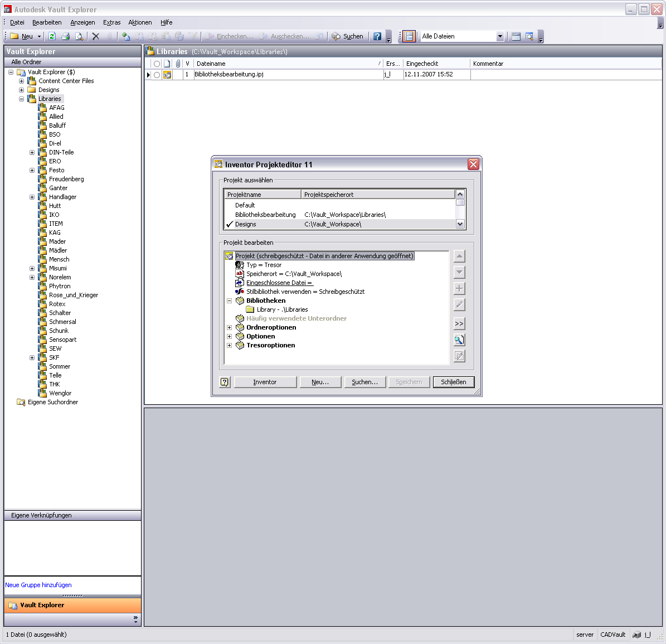This screenshot has width=666, height=644.
Task: Click the Inventor button in Projekteditor
Action: [265, 382]
